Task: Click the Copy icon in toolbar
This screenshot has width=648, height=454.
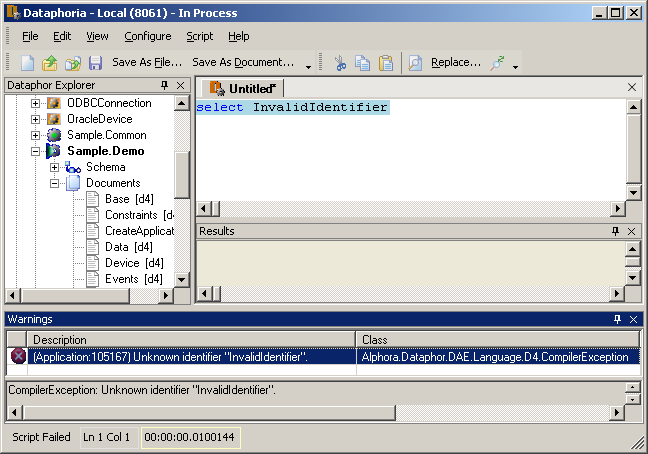Action: tap(363, 63)
